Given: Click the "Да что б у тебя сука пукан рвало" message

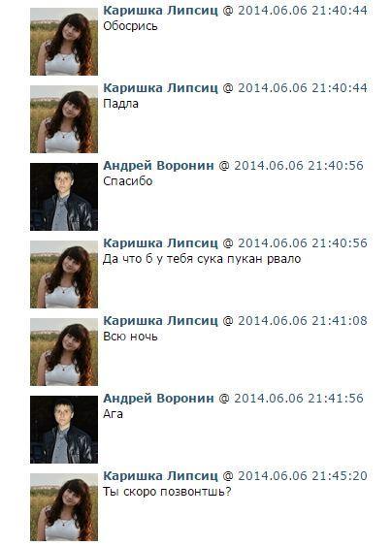Looking at the screenshot, I should [x=202, y=259].
